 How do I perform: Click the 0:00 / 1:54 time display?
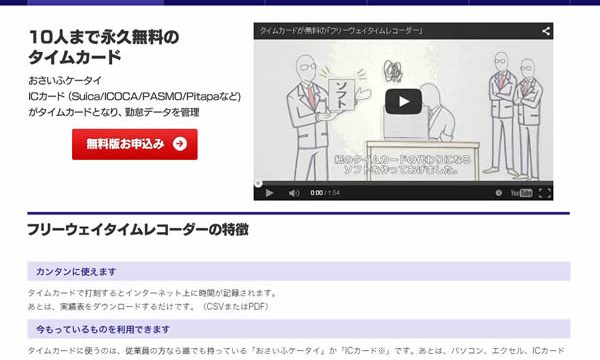tap(325, 193)
